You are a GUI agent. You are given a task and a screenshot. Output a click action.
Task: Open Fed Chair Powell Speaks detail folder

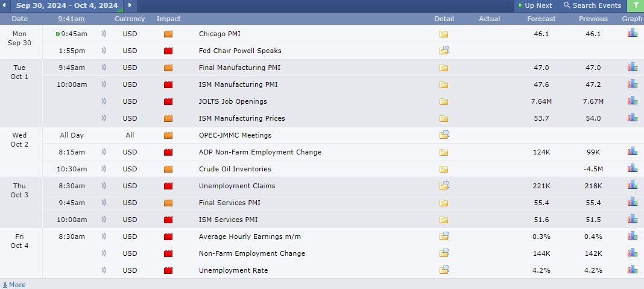[444, 51]
